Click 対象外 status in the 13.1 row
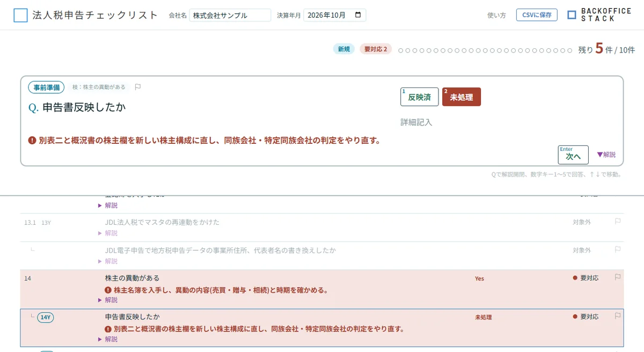 [x=582, y=222]
